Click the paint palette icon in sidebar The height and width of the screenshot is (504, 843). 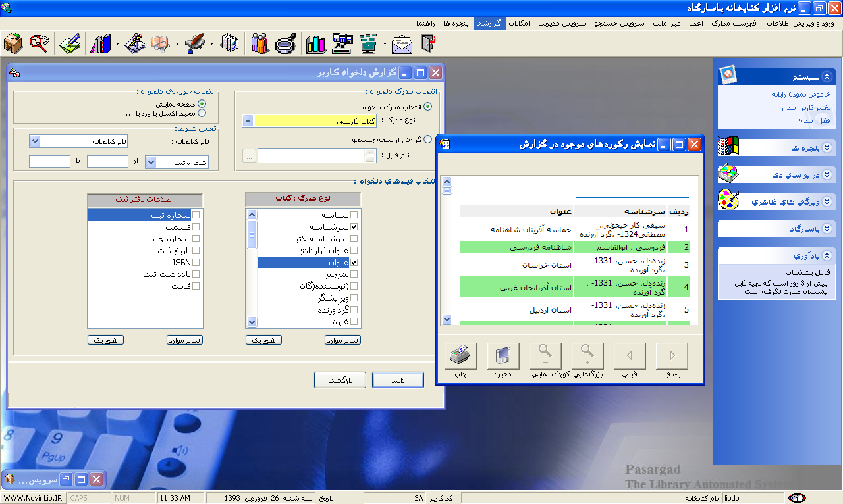click(x=728, y=199)
